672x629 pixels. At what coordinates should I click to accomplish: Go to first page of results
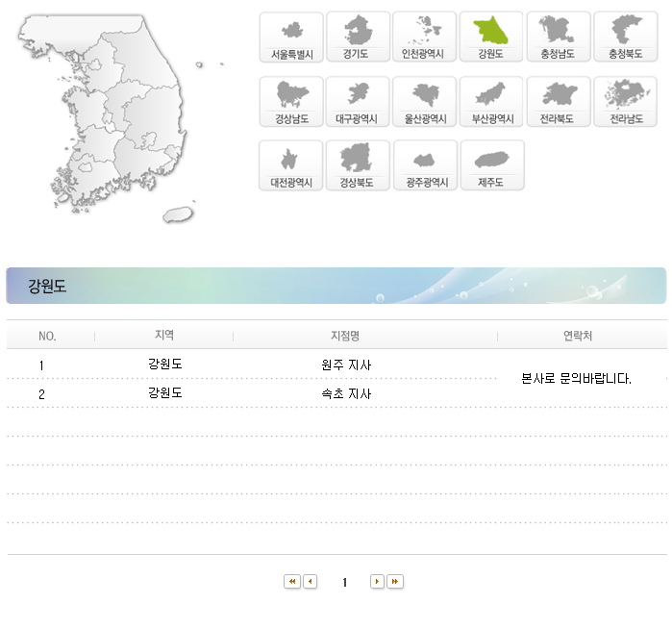click(x=292, y=582)
